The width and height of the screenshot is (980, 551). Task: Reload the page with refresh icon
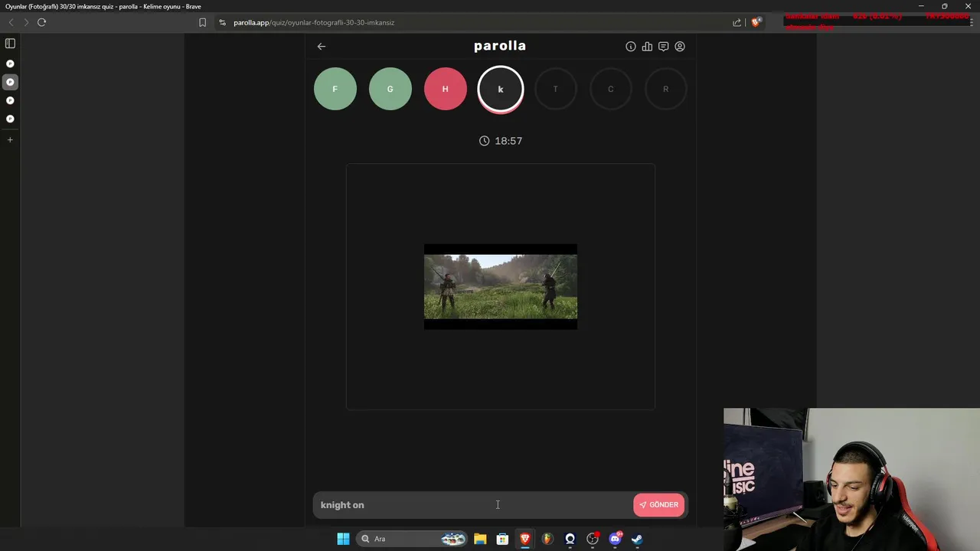coord(42,22)
